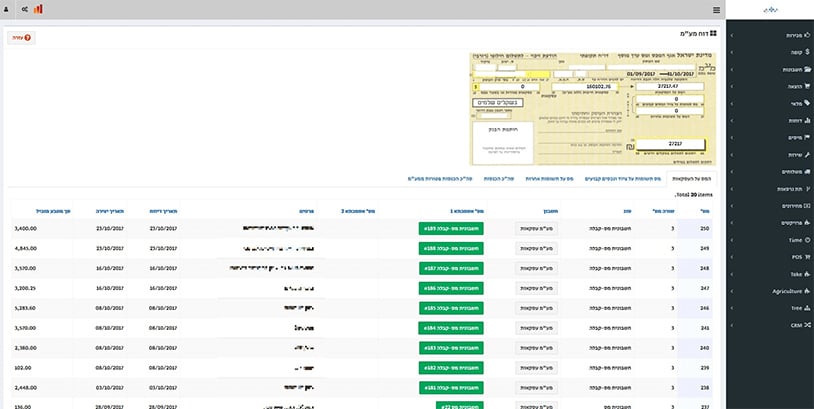Open the user profile icon in top bar

coord(6,9)
